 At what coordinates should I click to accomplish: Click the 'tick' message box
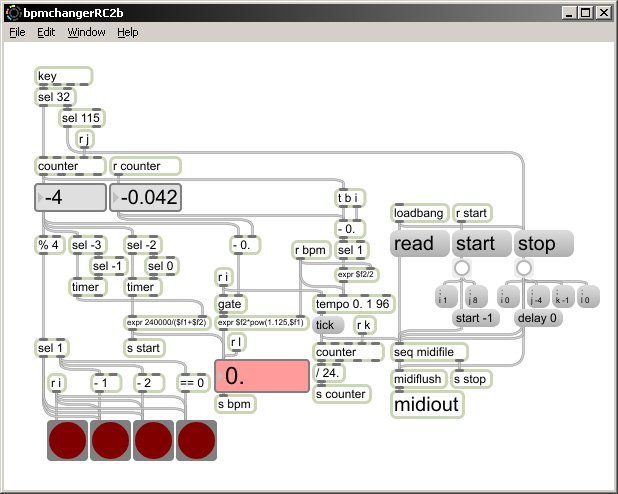(x=328, y=325)
